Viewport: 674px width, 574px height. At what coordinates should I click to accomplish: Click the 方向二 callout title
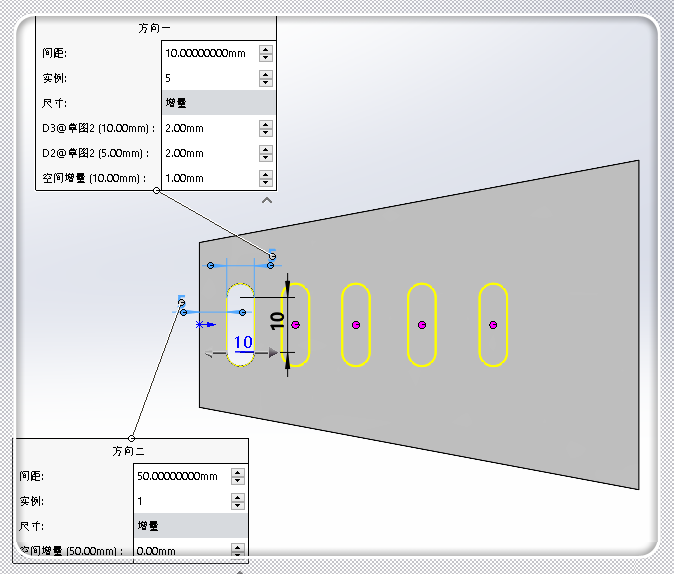(128, 451)
